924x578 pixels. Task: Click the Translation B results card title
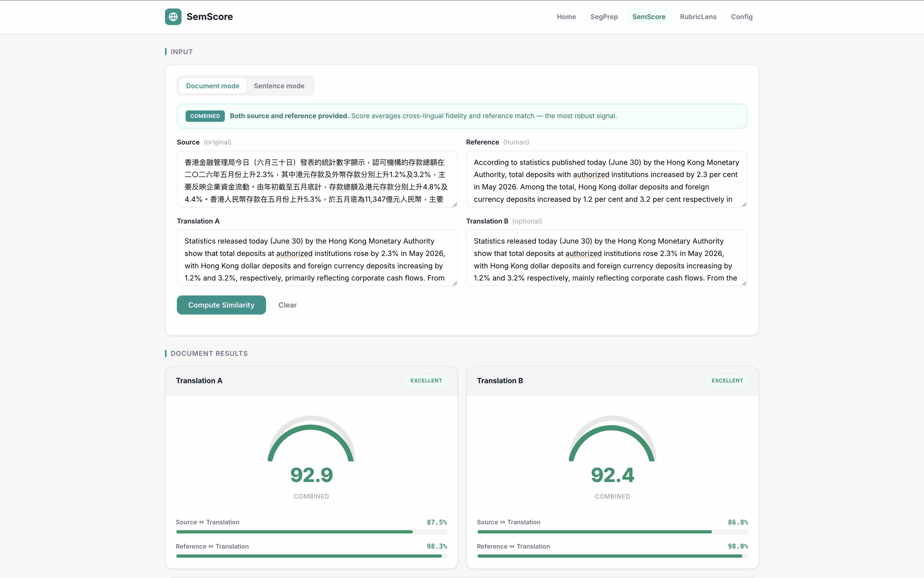(500, 380)
